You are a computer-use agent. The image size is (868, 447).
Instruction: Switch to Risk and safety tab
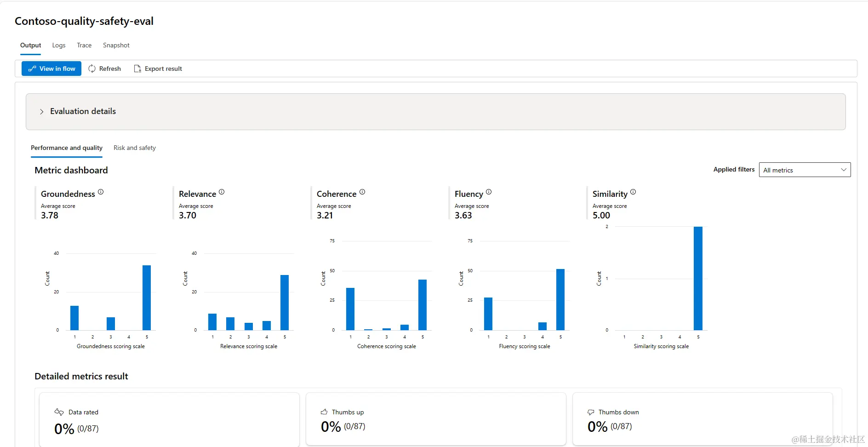click(135, 148)
